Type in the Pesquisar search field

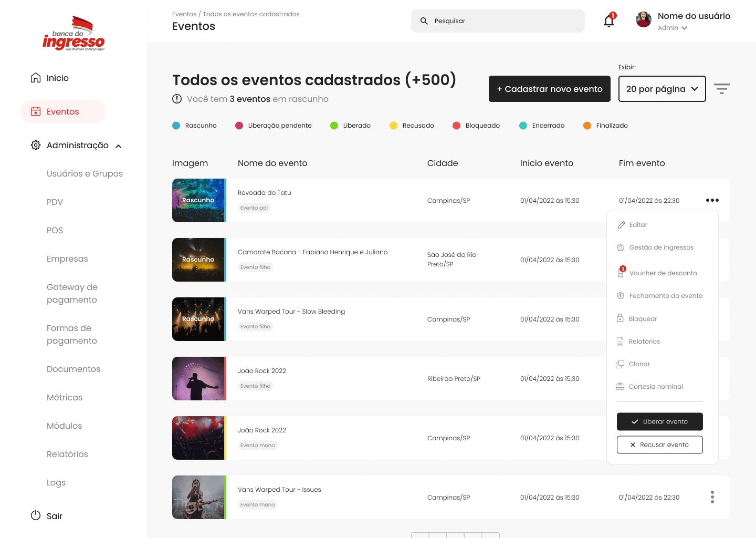click(504, 21)
